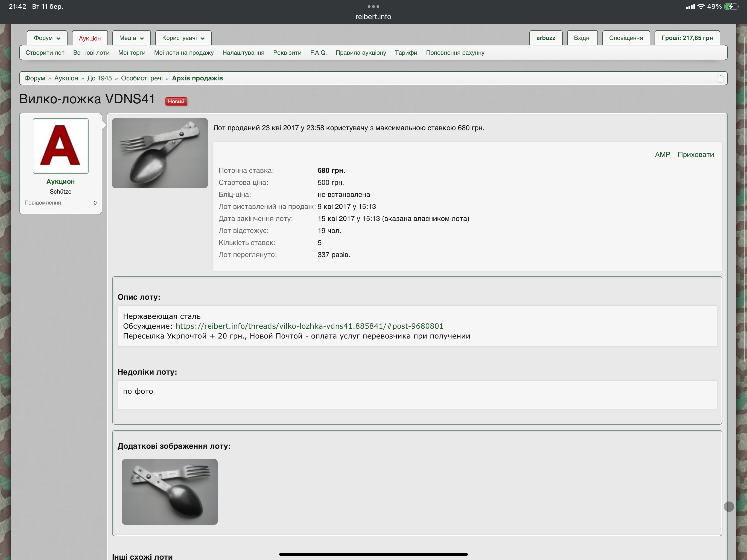Click the gray round scroll handle at right
Viewport: 747px width, 560px height.
[x=729, y=506]
